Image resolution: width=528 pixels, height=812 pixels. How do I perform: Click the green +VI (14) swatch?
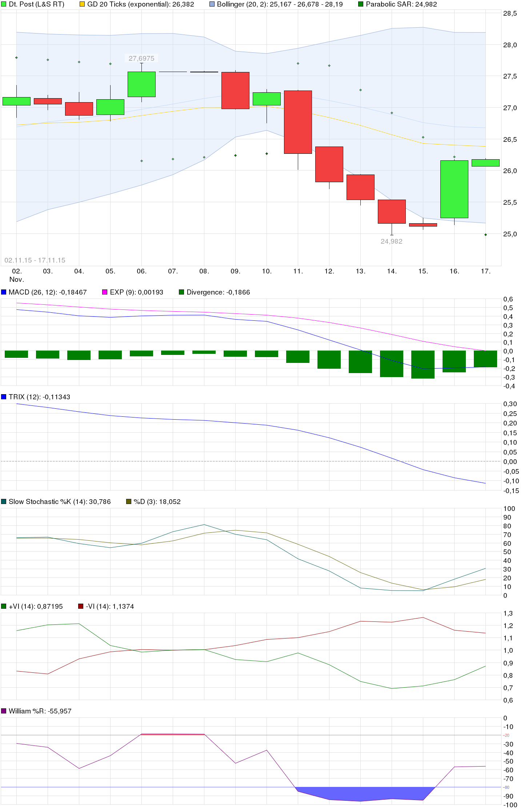4,606
